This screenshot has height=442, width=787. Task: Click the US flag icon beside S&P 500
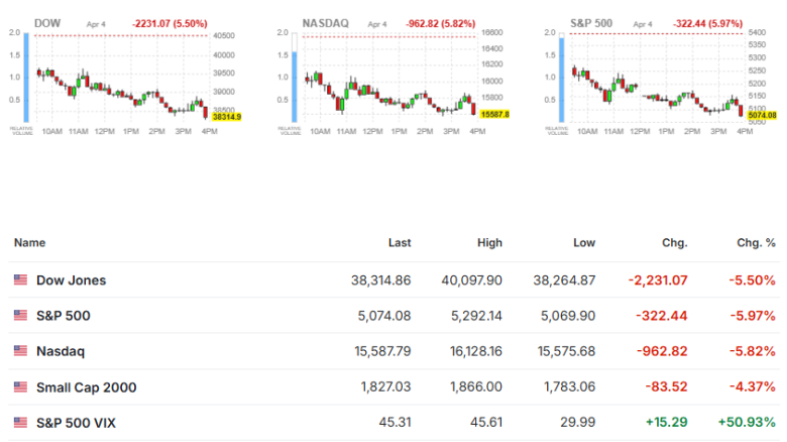pyautogui.click(x=21, y=315)
